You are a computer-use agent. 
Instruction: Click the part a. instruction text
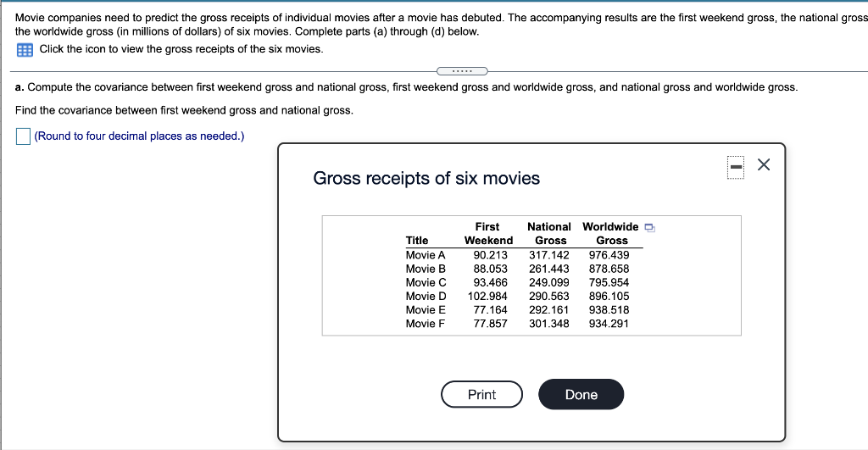(x=406, y=87)
